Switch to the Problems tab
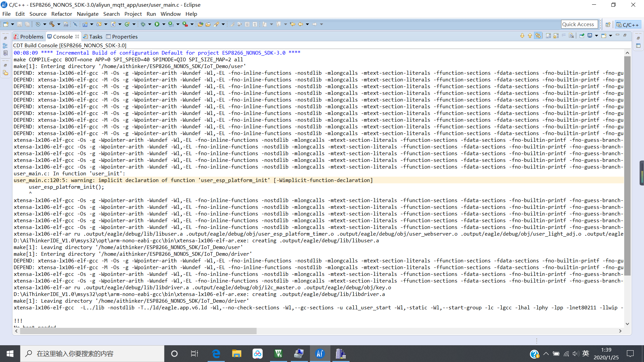 pyautogui.click(x=29, y=37)
